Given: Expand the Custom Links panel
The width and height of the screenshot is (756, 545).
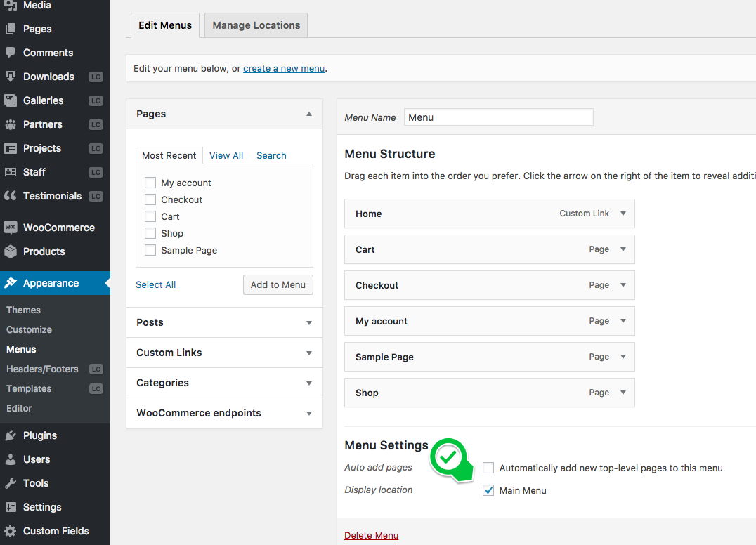Looking at the screenshot, I should [309, 353].
